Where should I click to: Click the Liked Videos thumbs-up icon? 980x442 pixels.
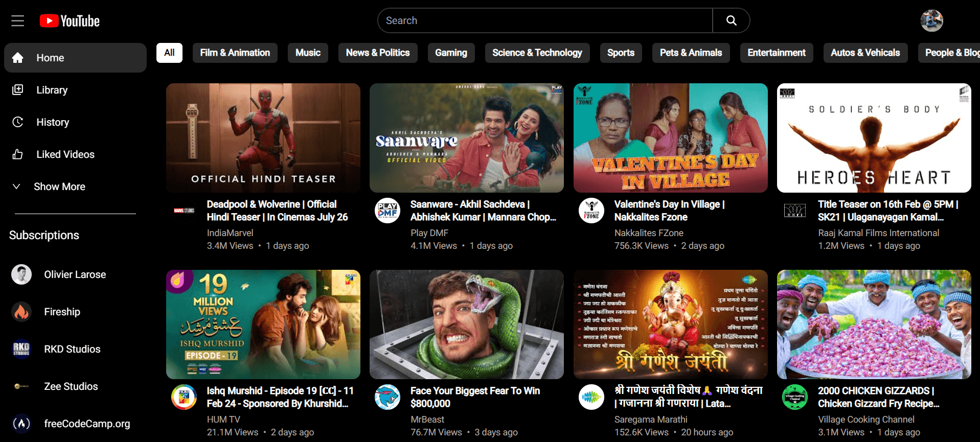pyautogui.click(x=18, y=154)
